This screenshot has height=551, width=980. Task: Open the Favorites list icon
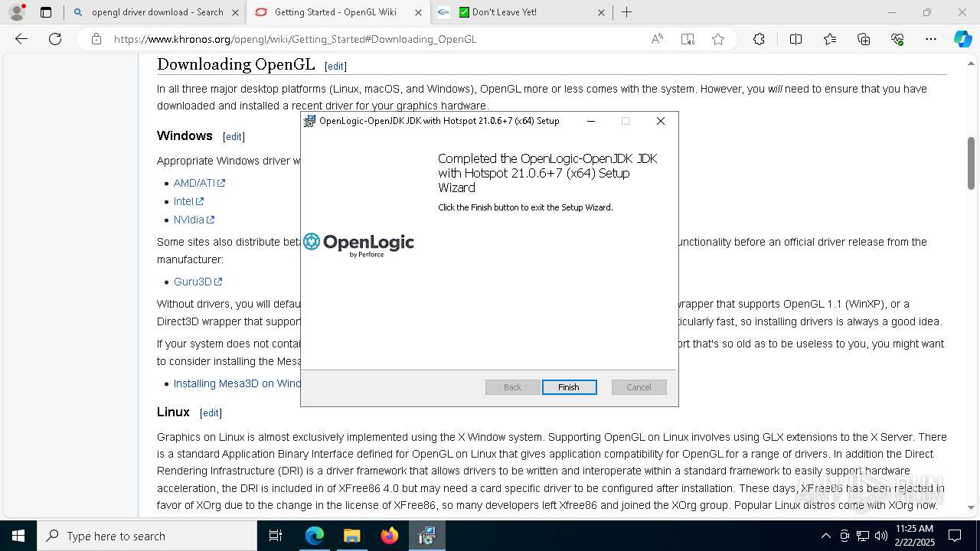[x=830, y=39]
